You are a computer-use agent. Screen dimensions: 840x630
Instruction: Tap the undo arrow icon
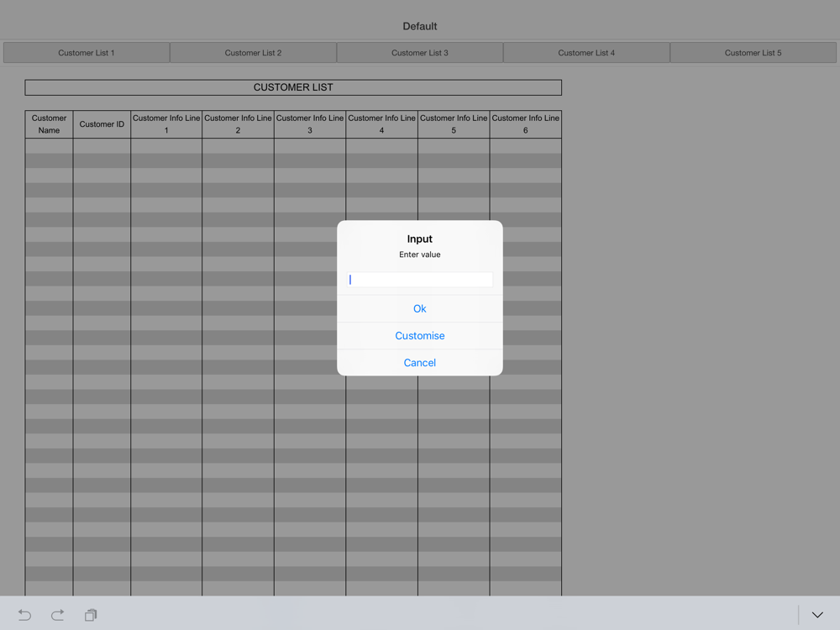tap(24, 615)
